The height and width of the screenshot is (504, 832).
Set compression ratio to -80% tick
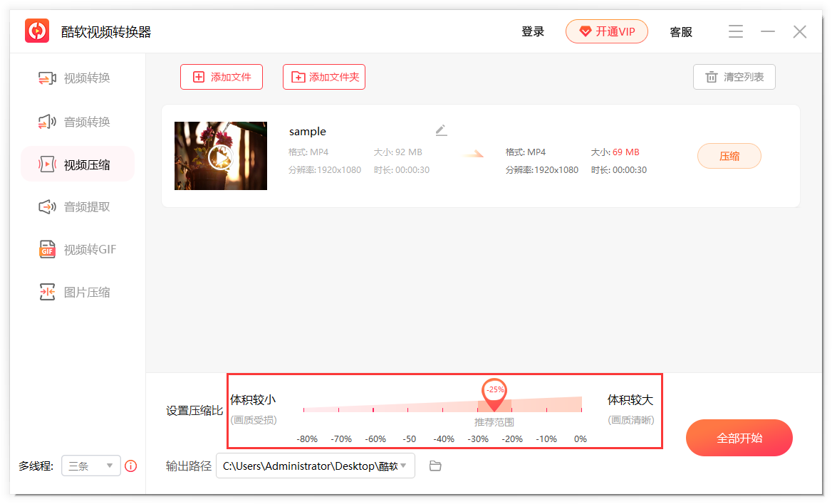pyautogui.click(x=304, y=409)
